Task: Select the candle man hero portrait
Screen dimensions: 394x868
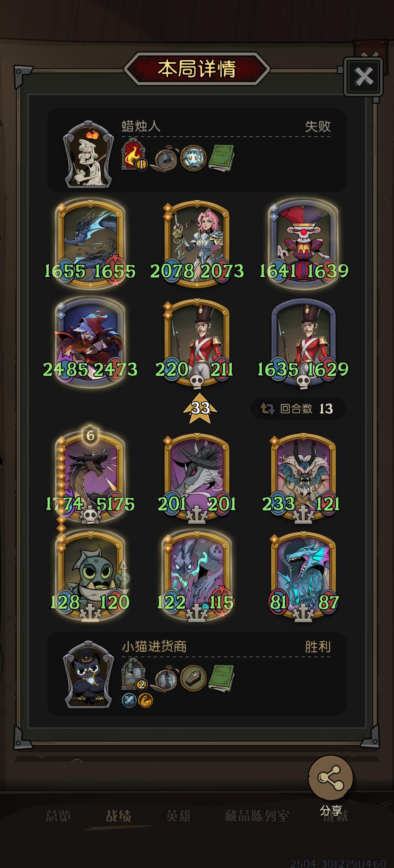Action: click(x=89, y=154)
